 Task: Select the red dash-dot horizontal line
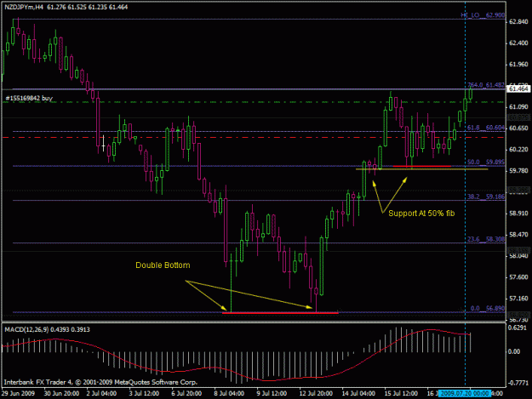pos(254,137)
